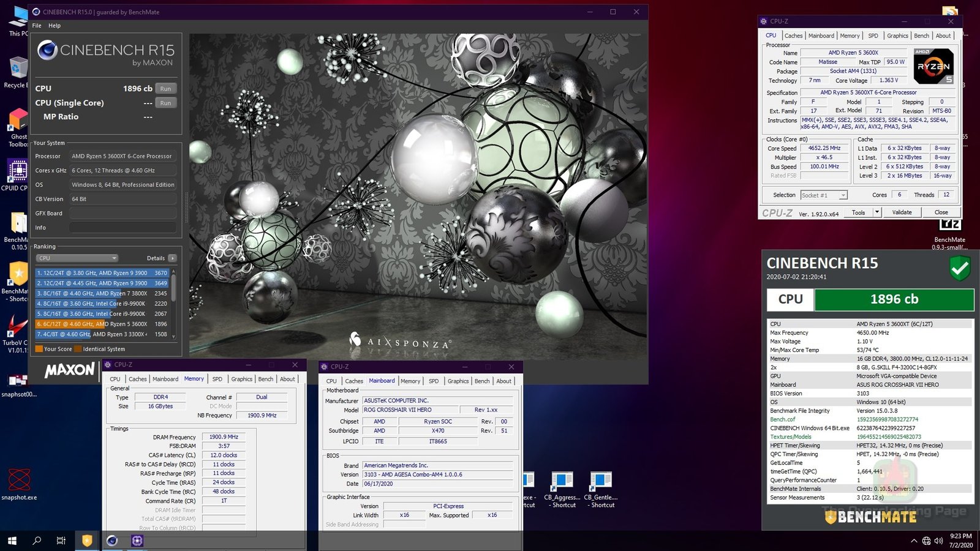Viewport: 980px width, 551px height.
Task: Open the TurboV Core desktop icon
Action: (17, 326)
